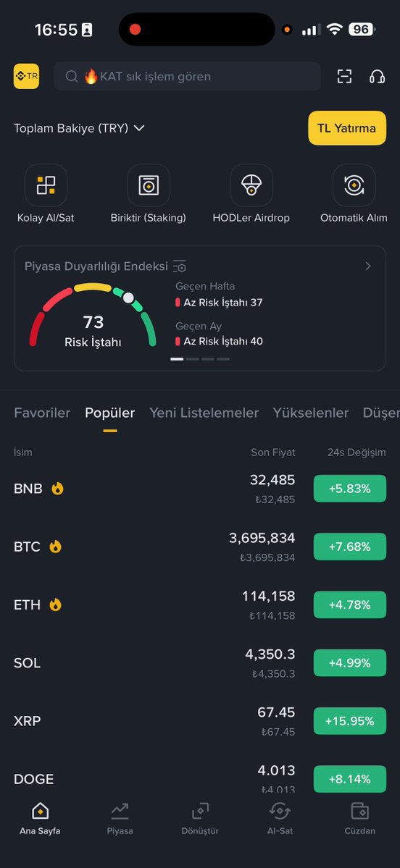Open sentiment index details via right chevron
The height and width of the screenshot is (868, 400).
tap(368, 266)
